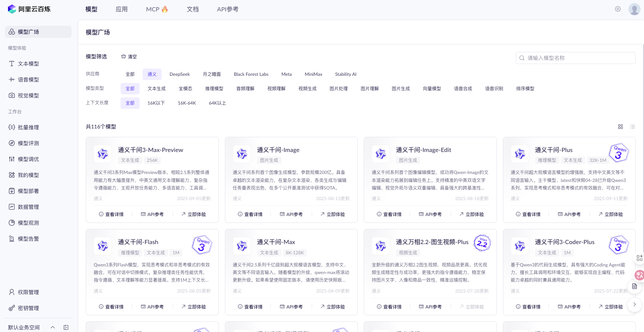Filter model type by 图片理解
The height and width of the screenshot is (332, 644).
370,89
